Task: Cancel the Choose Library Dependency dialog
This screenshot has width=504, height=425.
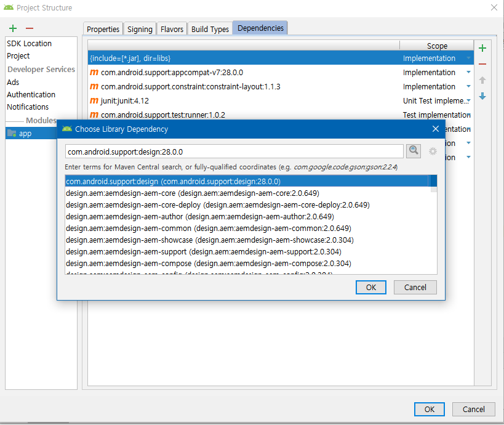Action: (x=415, y=287)
